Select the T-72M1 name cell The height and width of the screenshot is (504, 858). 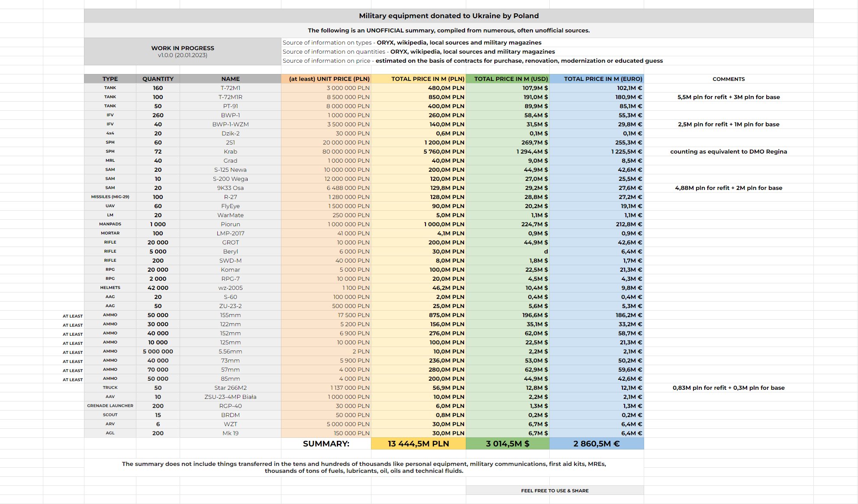point(230,88)
